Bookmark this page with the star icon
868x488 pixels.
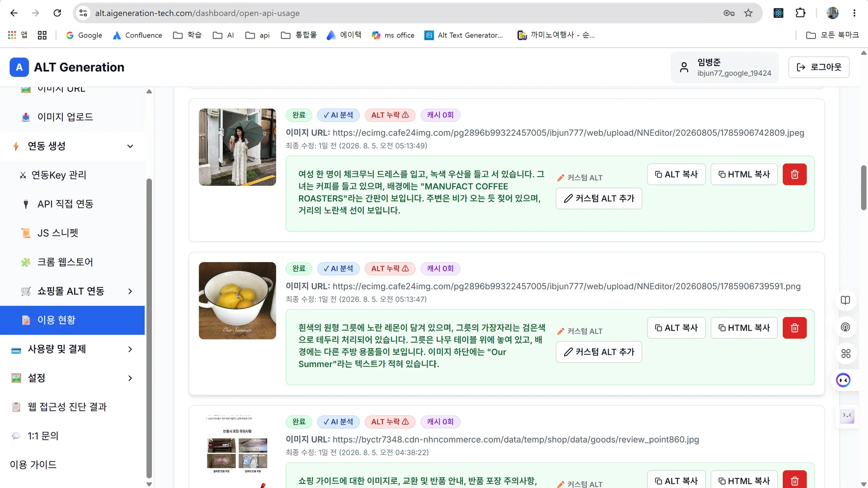[748, 13]
